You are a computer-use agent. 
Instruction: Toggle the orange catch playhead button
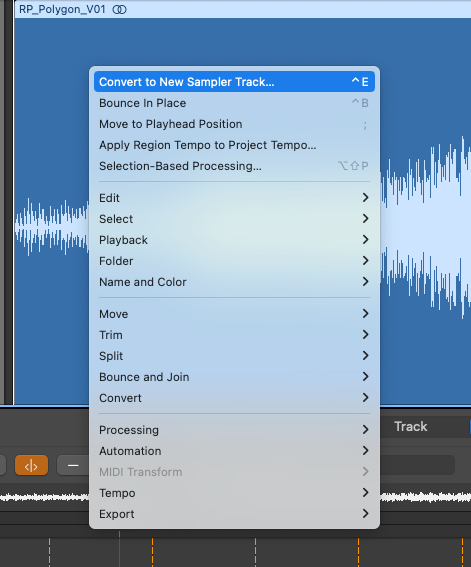click(x=31, y=465)
